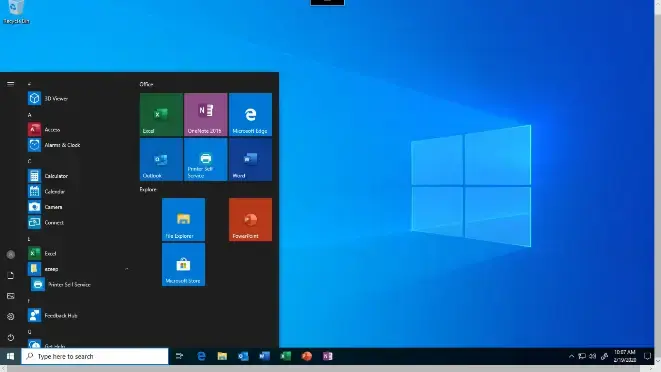Viewport: 661px width, 372px height.
Task: Launch the Microsoft Edge tile
Action: pyautogui.click(x=250, y=115)
